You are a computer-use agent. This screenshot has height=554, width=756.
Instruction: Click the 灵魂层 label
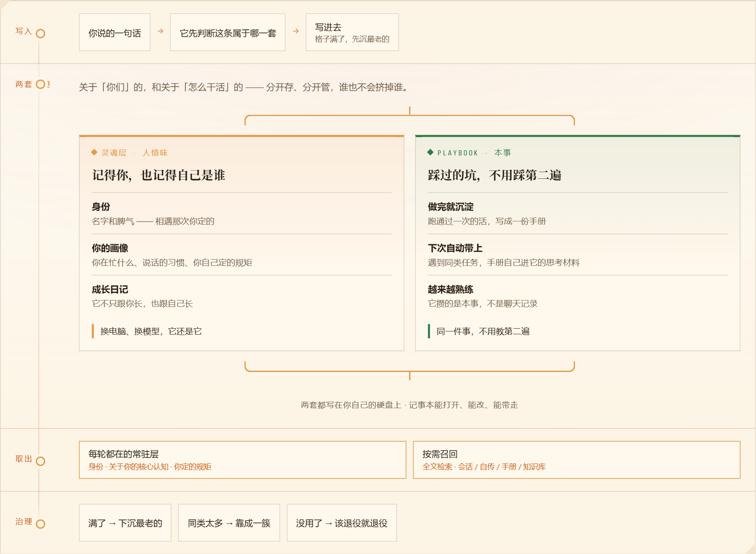tap(114, 153)
